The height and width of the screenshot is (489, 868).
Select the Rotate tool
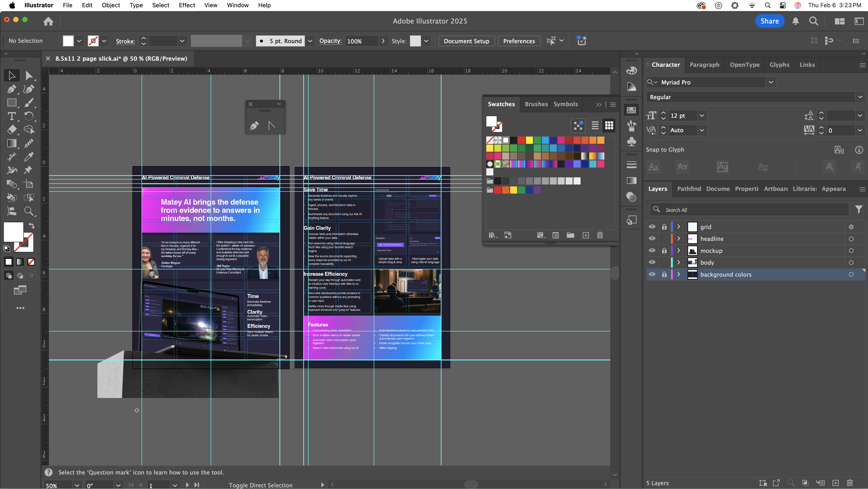pos(29,116)
